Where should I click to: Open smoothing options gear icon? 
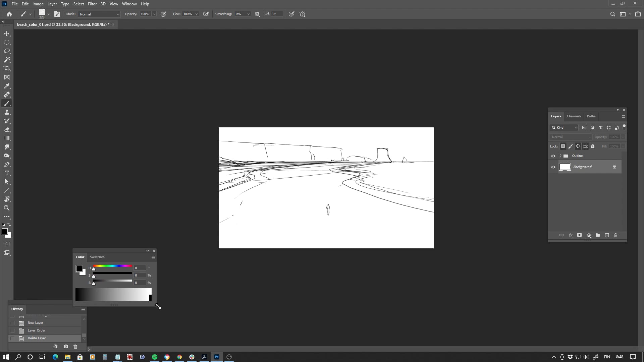click(257, 14)
